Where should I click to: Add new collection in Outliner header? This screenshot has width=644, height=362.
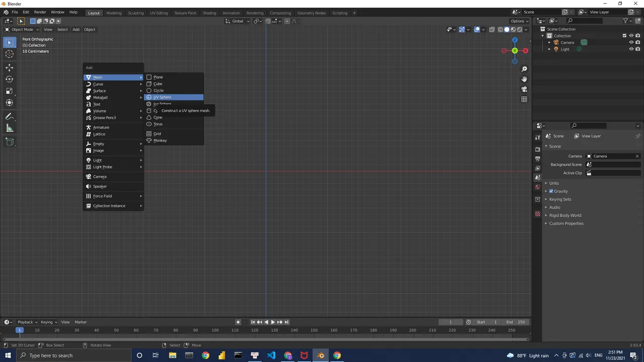(637, 21)
